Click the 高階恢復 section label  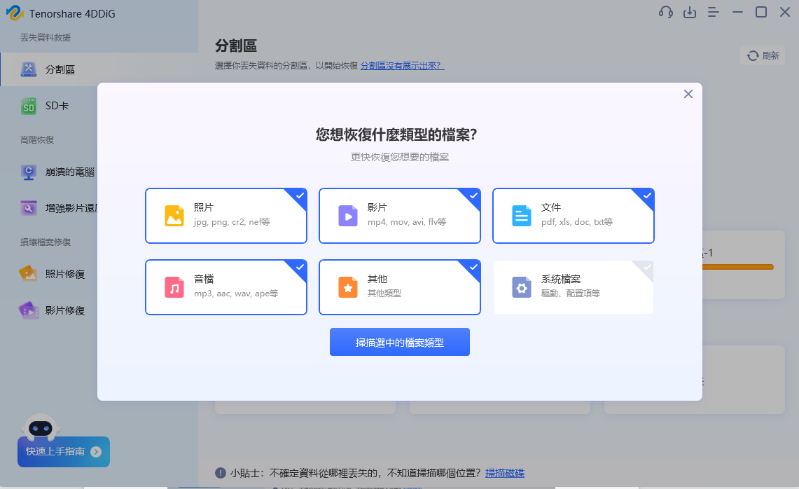tap(37, 140)
